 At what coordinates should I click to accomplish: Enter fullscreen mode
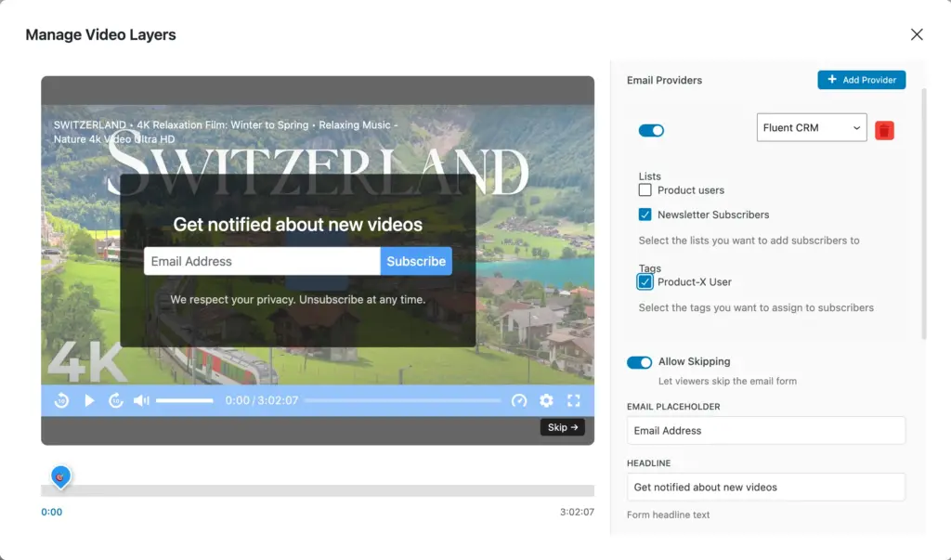click(x=573, y=400)
